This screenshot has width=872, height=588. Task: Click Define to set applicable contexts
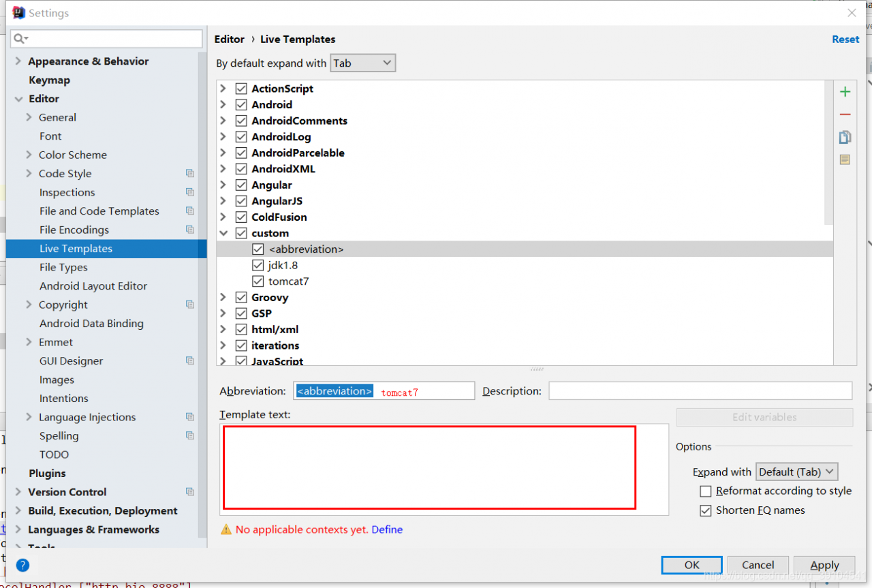pyautogui.click(x=387, y=529)
